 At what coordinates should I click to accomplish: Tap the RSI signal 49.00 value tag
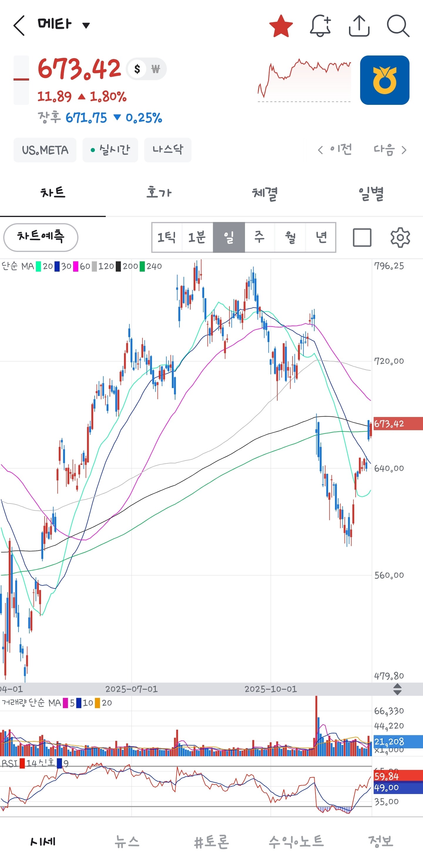click(x=398, y=788)
